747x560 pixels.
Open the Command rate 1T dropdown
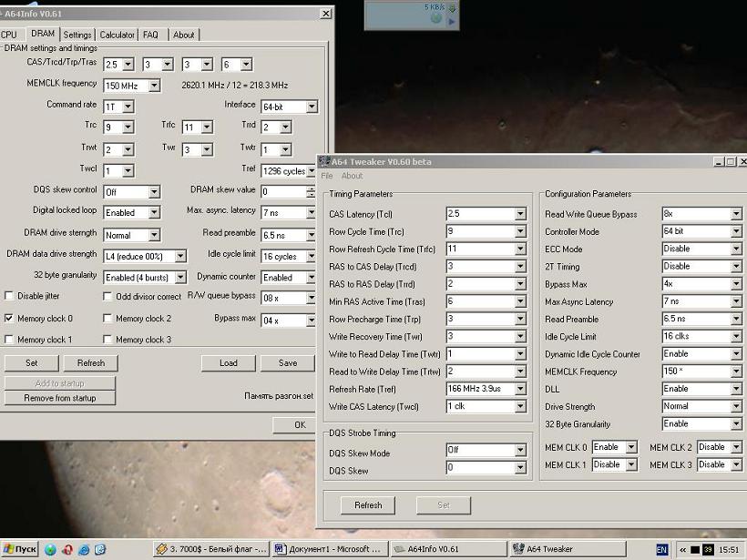pos(127,107)
